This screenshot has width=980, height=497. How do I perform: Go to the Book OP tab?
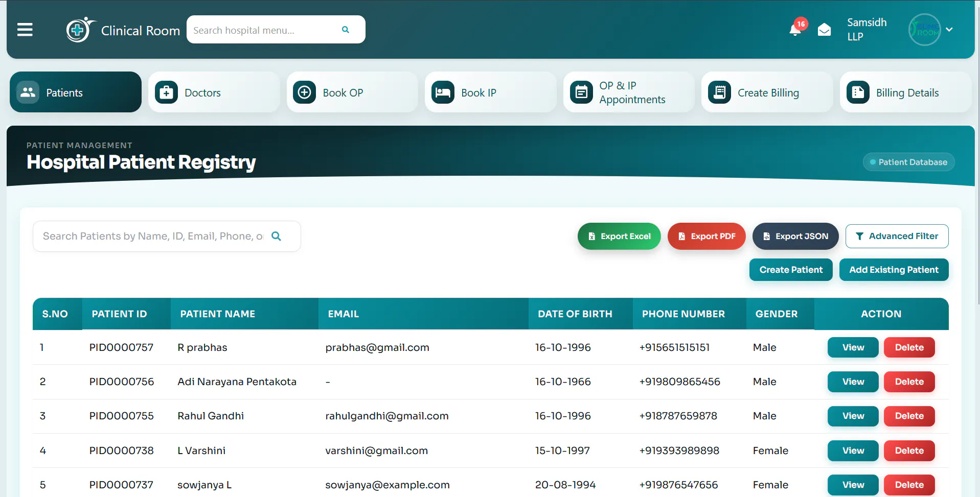352,92
